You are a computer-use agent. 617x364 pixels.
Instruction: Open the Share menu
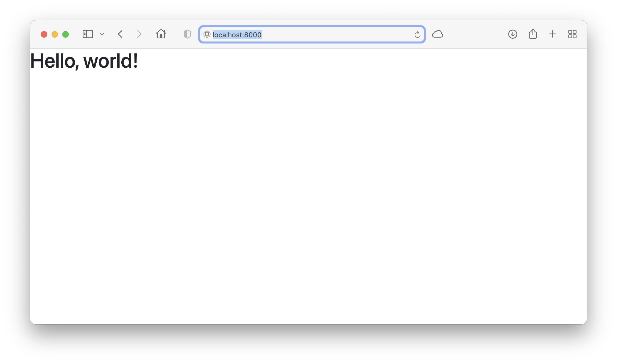click(533, 34)
